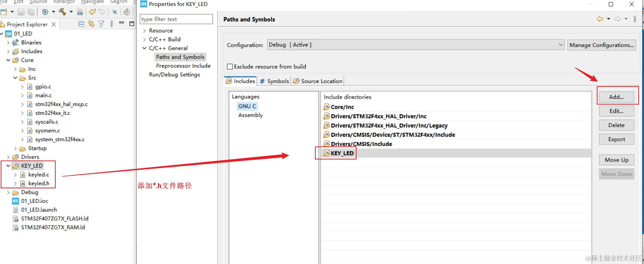
Task: Click the Edit... button
Action: (x=617, y=111)
